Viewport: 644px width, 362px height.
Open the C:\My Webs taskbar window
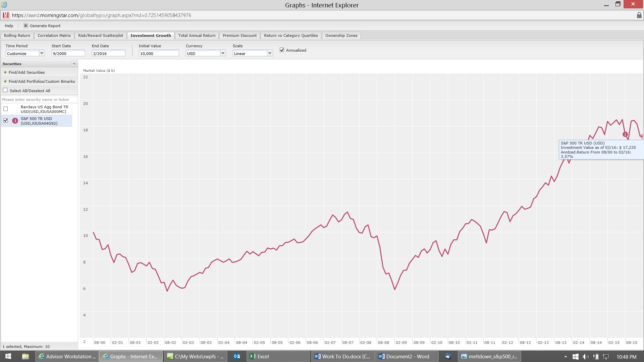196,356
